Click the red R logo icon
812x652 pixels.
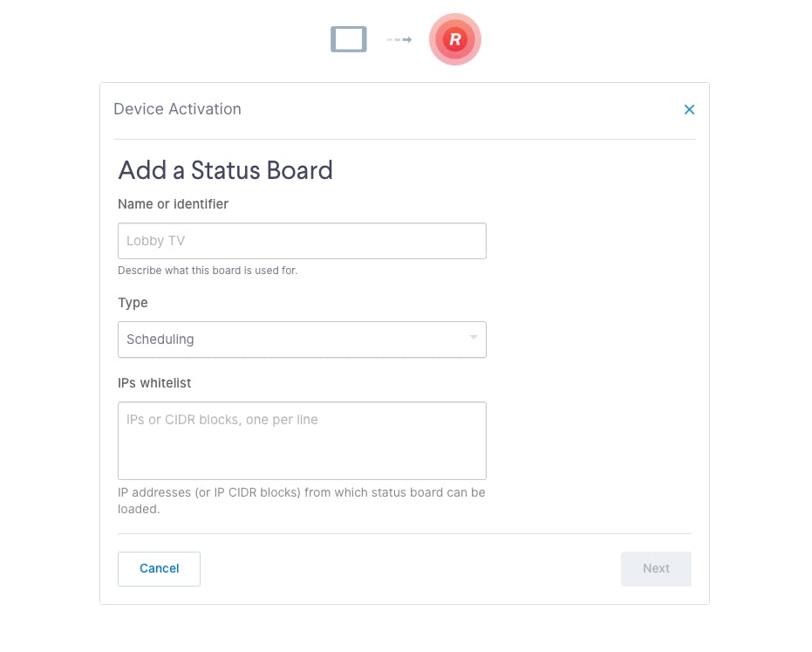[x=454, y=39]
